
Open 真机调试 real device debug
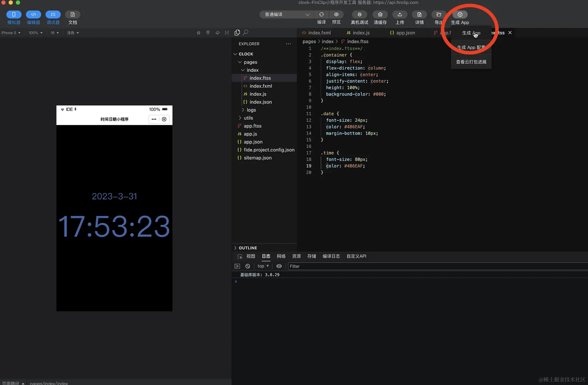(x=359, y=15)
